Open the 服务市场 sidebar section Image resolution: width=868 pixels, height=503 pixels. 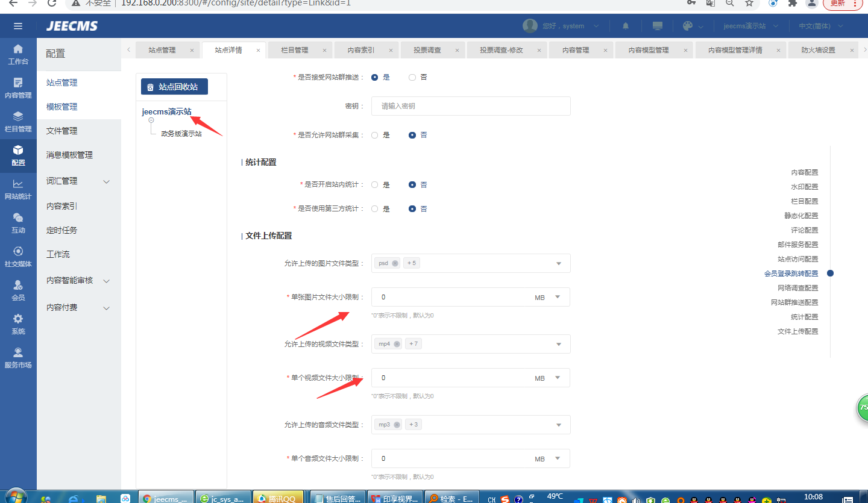(18, 357)
